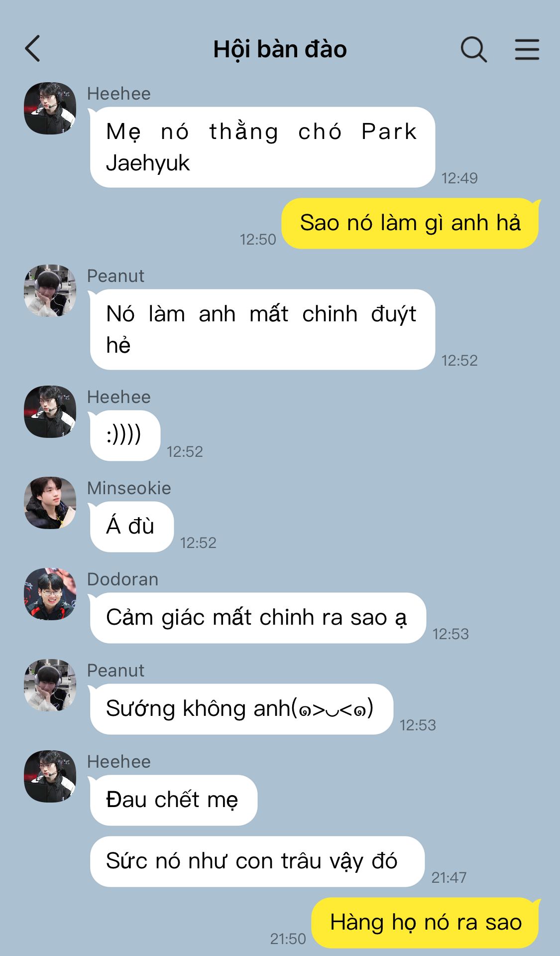The height and width of the screenshot is (956, 560).
Task: Tap the chat title 'Hội bàn đào'
Action: point(280,49)
